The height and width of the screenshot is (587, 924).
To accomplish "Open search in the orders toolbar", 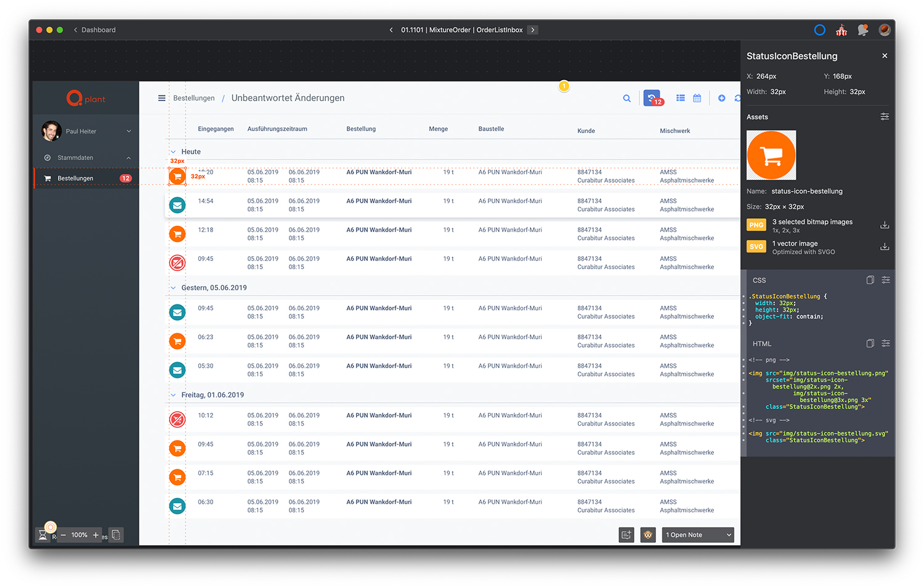I will [x=626, y=98].
